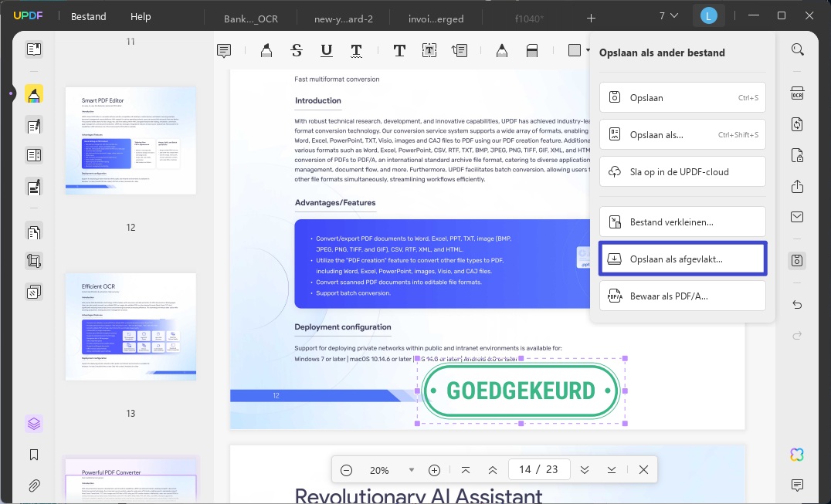
Task: Click the page number field showing 14
Action: coord(538,469)
